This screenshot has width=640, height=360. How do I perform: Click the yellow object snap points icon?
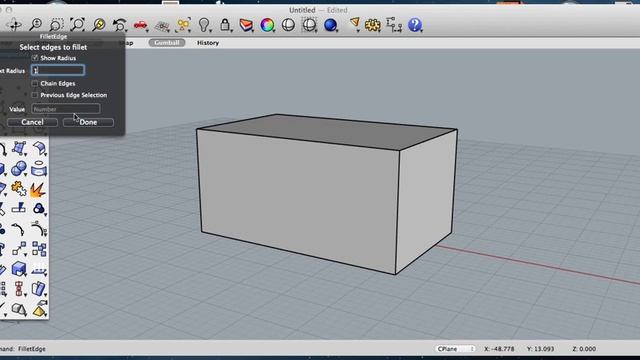[x=183, y=25]
